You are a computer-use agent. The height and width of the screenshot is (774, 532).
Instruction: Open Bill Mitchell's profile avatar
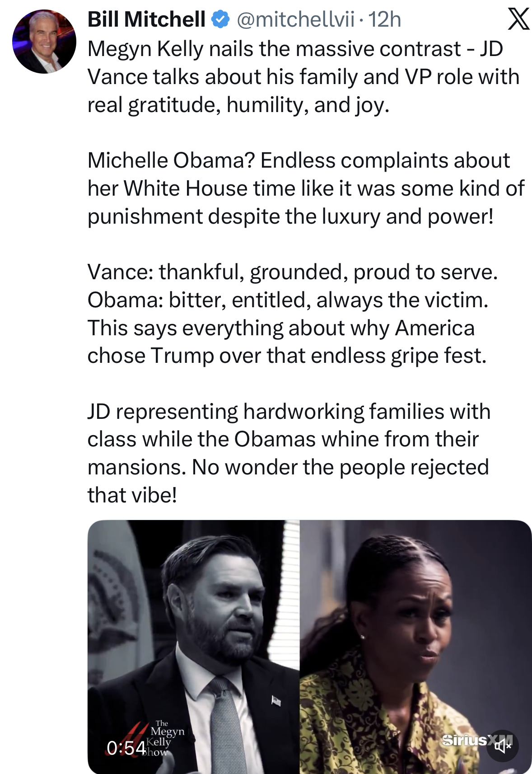pos(44,42)
